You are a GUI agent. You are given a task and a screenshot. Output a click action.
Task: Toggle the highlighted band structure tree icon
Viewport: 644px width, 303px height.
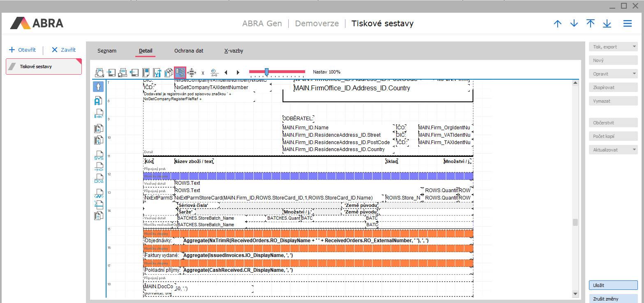coord(180,72)
